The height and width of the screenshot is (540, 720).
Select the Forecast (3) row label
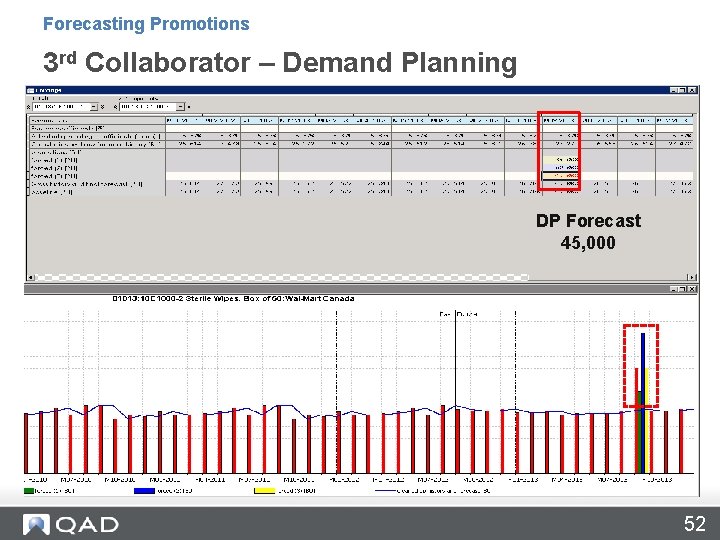(55, 176)
